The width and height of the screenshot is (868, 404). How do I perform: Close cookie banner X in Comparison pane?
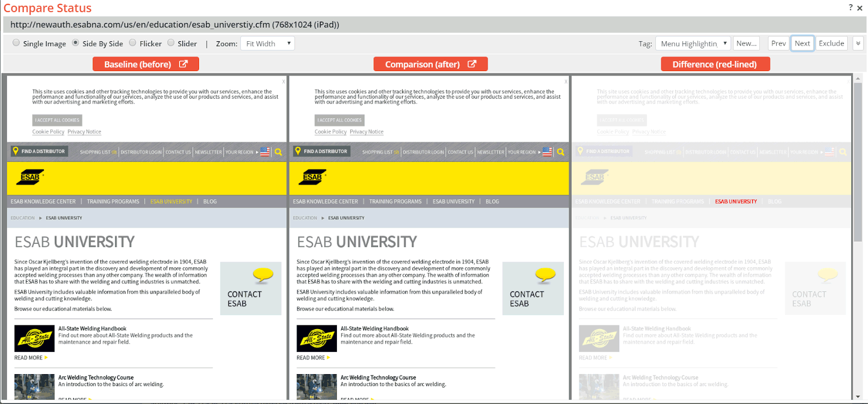pyautogui.click(x=566, y=81)
